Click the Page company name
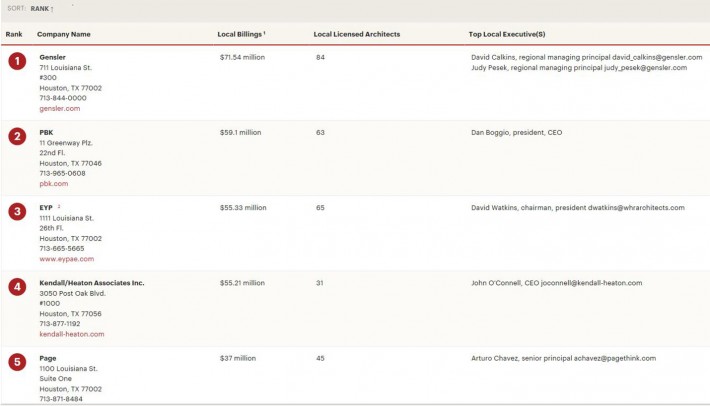 [x=48, y=358]
